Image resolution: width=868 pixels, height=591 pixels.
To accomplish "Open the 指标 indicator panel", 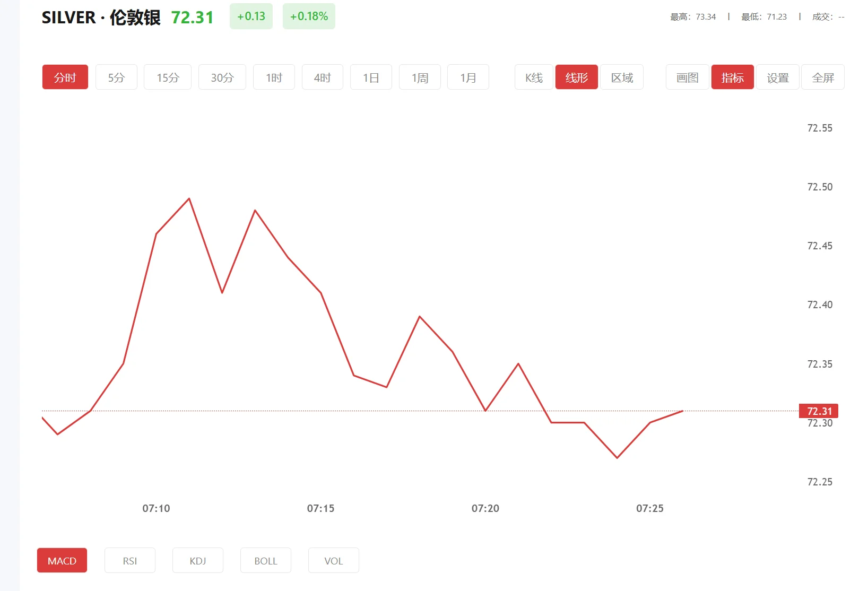I will tap(732, 77).
